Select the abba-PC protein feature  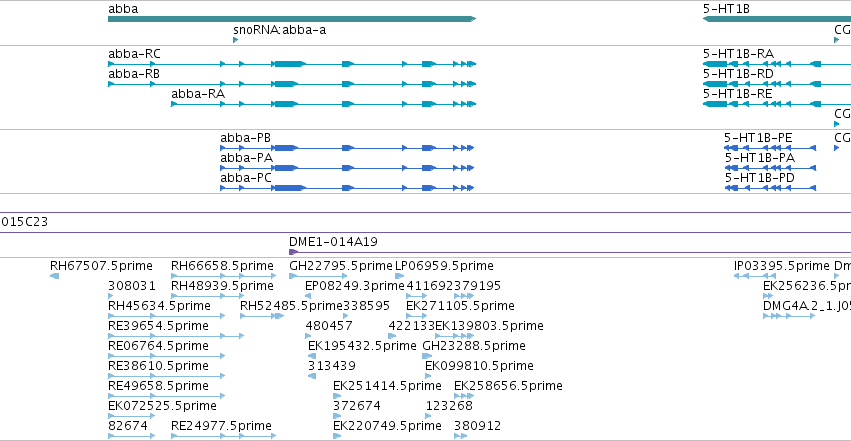347,188
